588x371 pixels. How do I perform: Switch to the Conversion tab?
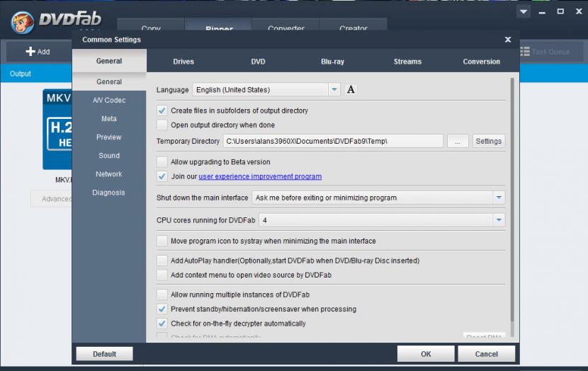click(x=482, y=62)
